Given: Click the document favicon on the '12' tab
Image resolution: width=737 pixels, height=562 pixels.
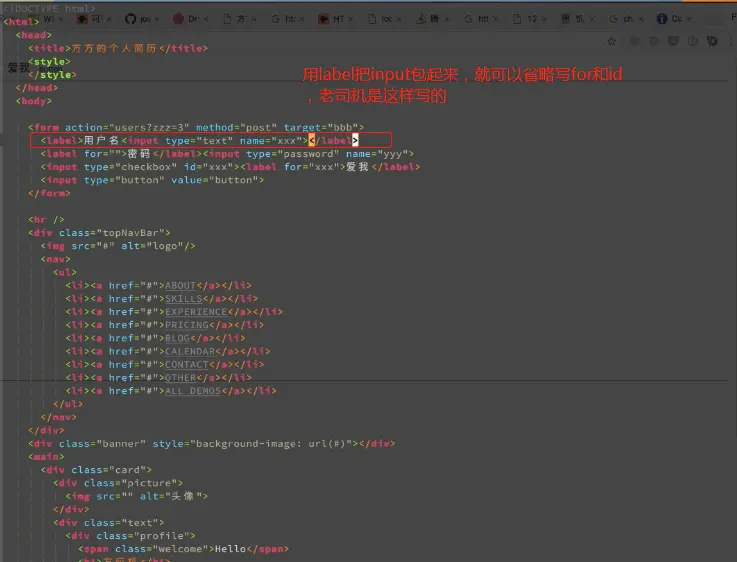Looking at the screenshot, I should coord(517,19).
